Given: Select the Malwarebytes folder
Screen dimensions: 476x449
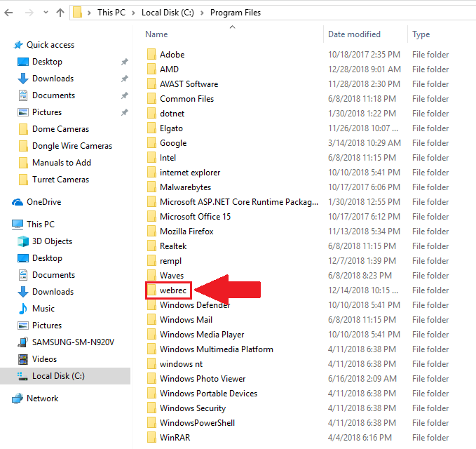Looking at the screenshot, I should (x=185, y=187).
